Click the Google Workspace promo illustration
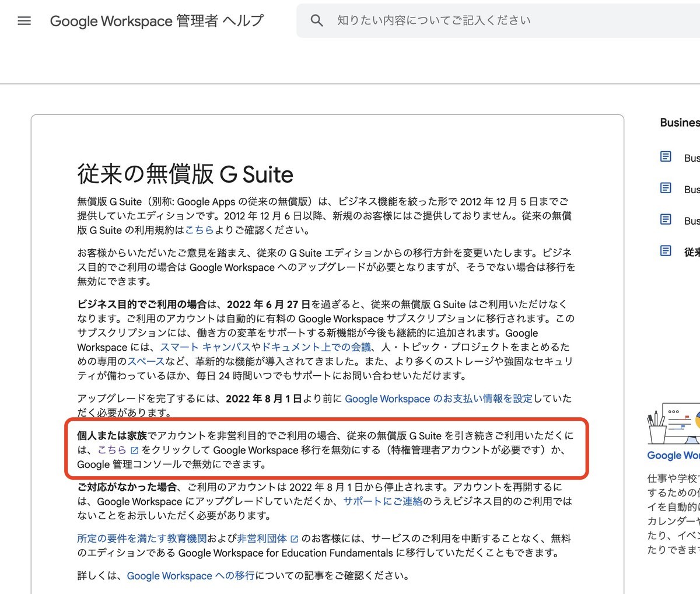 coord(674,422)
